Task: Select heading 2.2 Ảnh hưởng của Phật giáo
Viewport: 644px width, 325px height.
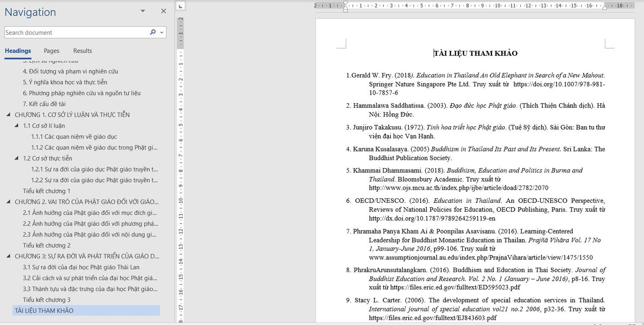Action: coord(90,223)
